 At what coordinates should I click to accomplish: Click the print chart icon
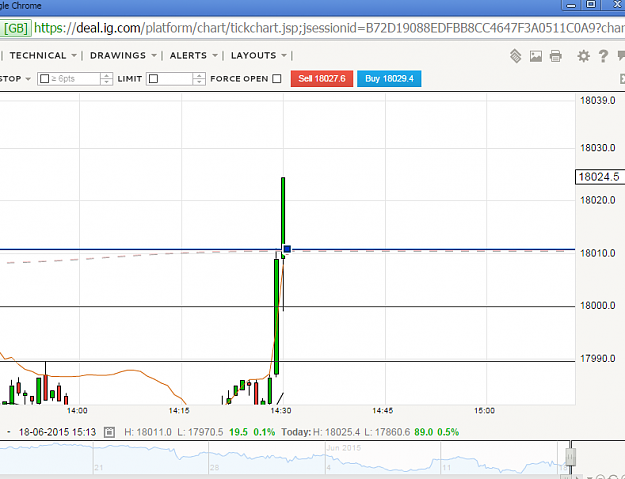pos(556,56)
